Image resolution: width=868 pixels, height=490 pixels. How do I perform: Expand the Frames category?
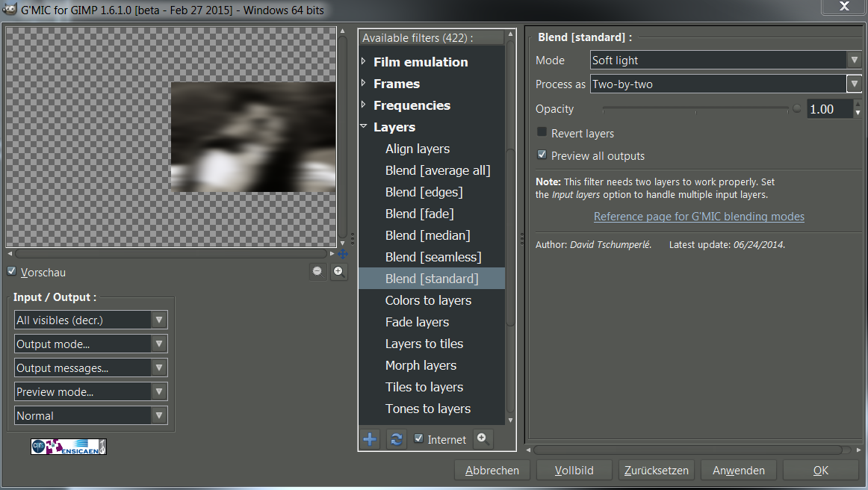pyautogui.click(x=364, y=83)
